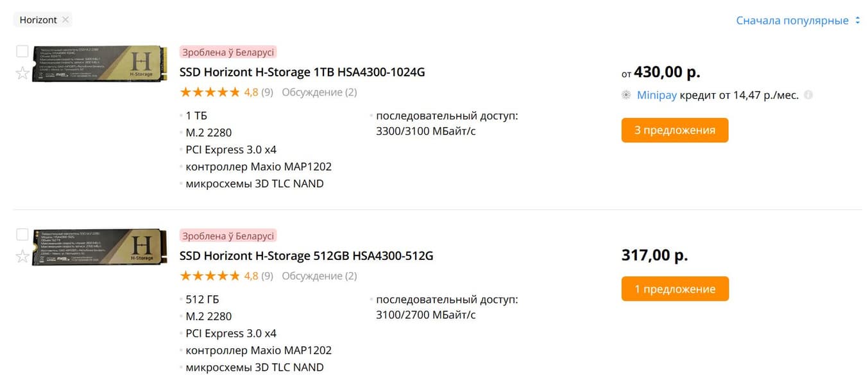This screenshot has height=385, width=868.
Task: Click the 'от 430,00 р.' price
Action: pos(660,72)
